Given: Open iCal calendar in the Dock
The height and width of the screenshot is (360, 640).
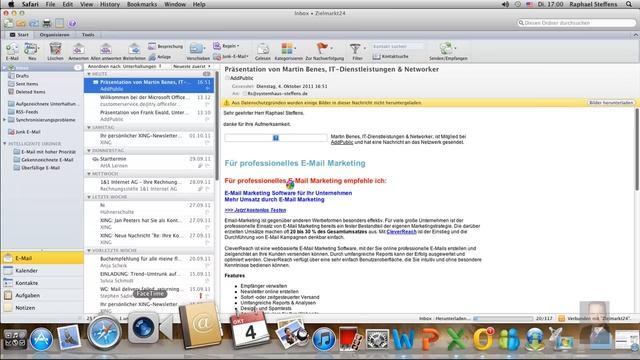Looking at the screenshot, I should (x=250, y=329).
